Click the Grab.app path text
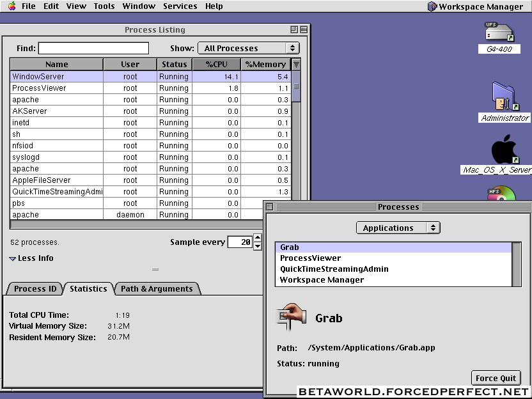532x399 pixels. coord(372,348)
